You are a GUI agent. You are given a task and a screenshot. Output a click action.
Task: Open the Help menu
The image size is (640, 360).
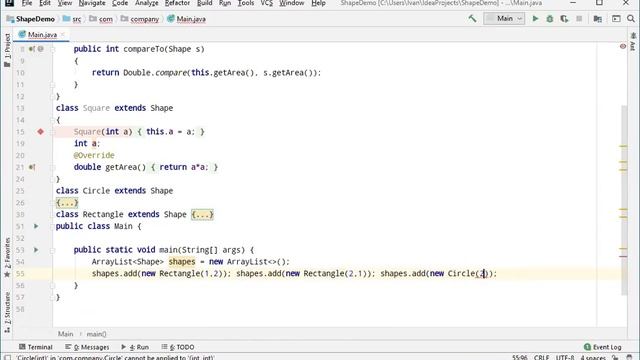[x=318, y=3]
